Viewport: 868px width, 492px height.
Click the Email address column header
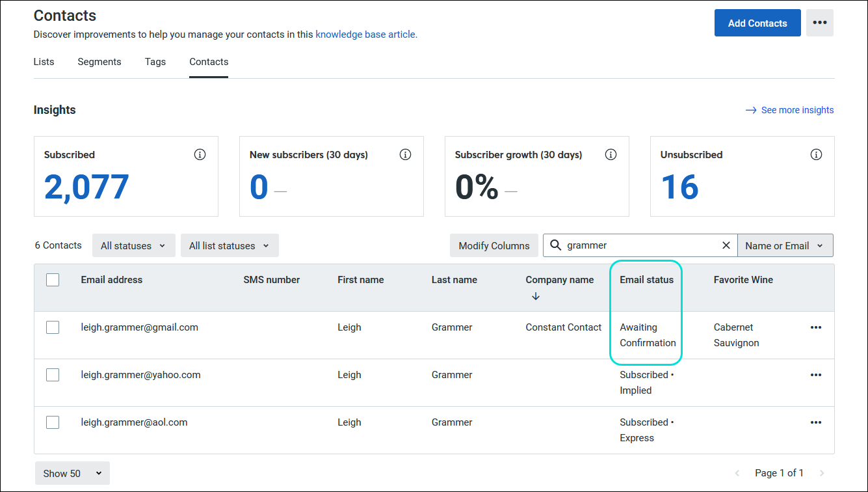[x=112, y=280]
